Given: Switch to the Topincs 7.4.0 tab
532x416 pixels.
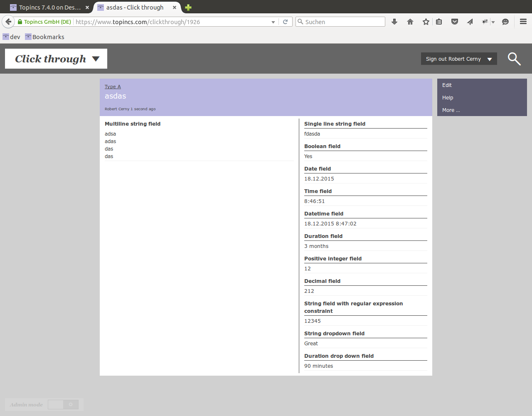Looking at the screenshot, I should [x=49, y=7].
